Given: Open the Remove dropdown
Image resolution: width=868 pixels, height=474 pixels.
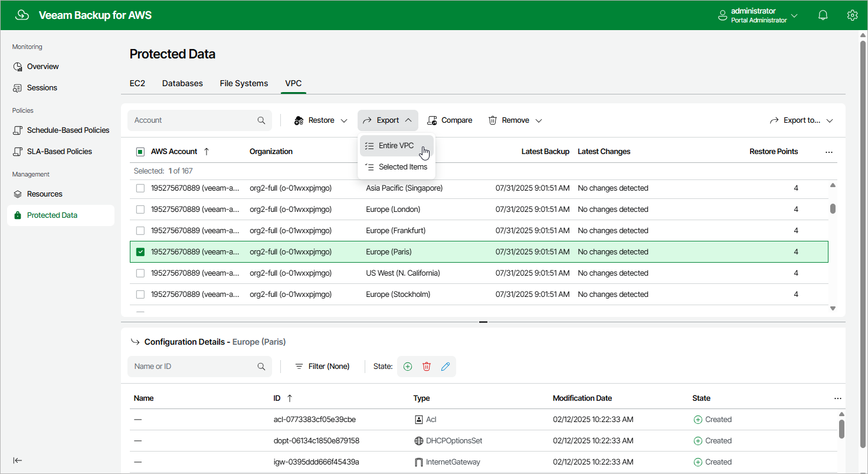Looking at the screenshot, I should click(x=515, y=120).
